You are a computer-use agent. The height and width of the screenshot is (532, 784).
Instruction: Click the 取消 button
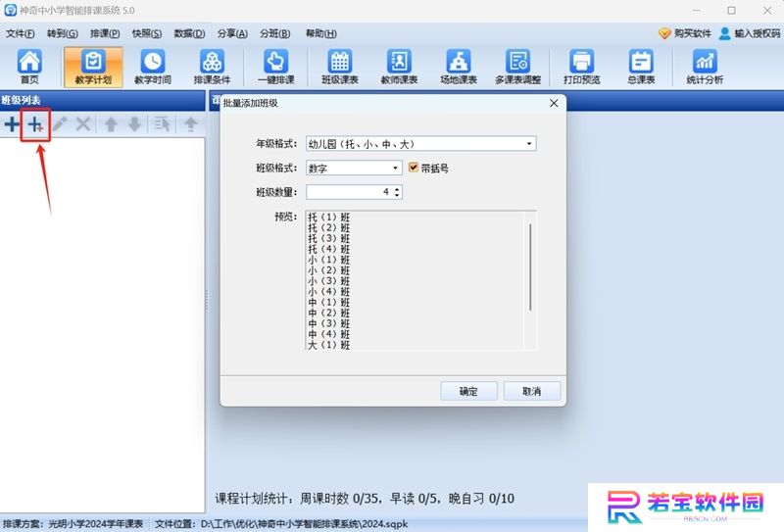point(531,391)
